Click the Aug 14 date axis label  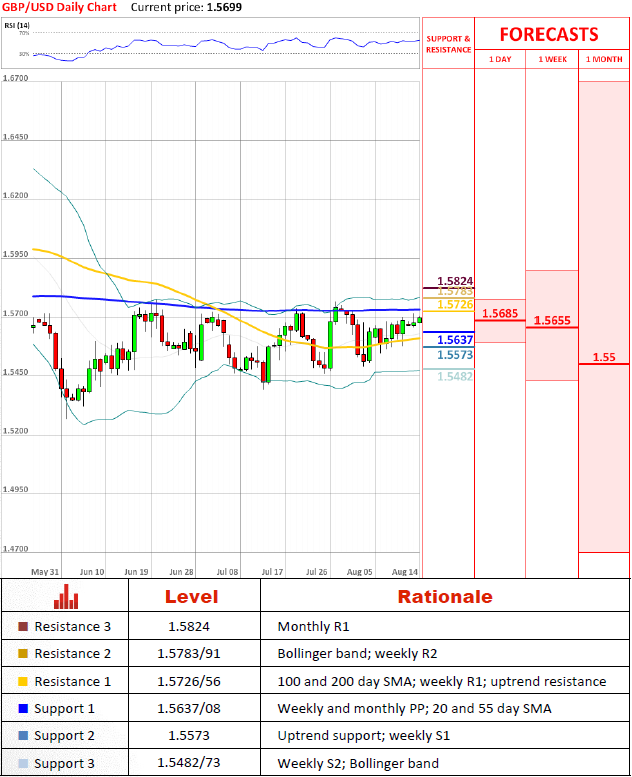pos(405,572)
